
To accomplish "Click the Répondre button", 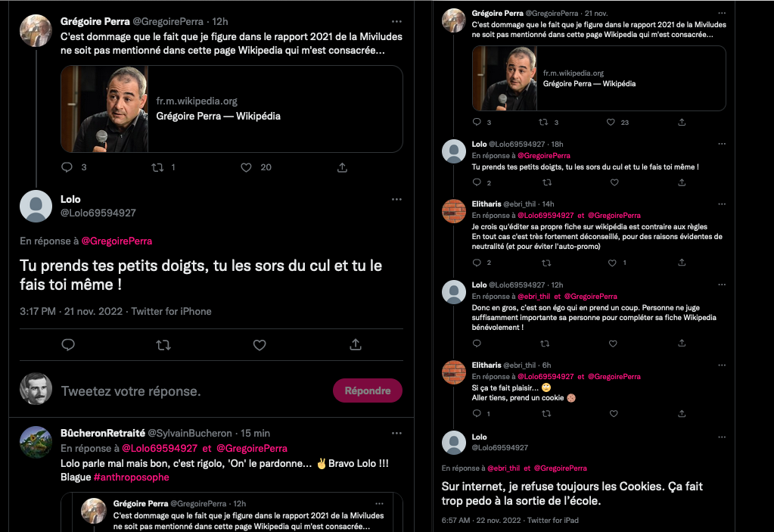I will (x=368, y=390).
